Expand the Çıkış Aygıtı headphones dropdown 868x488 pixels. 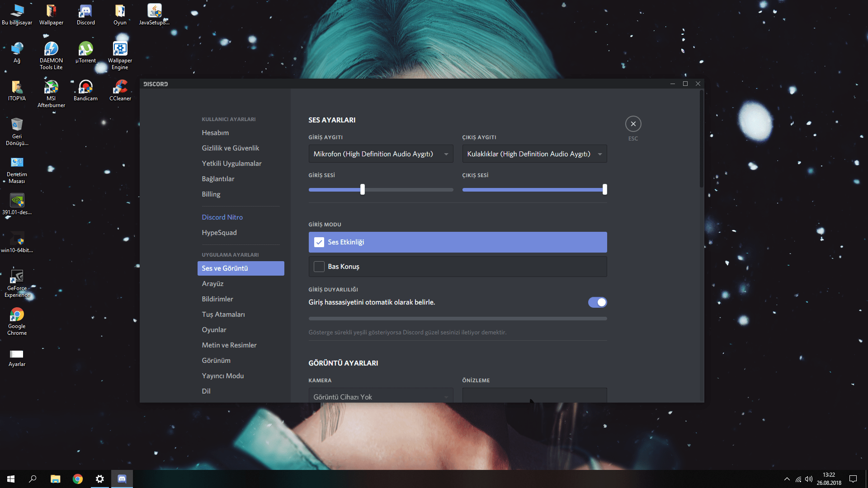pyautogui.click(x=534, y=154)
